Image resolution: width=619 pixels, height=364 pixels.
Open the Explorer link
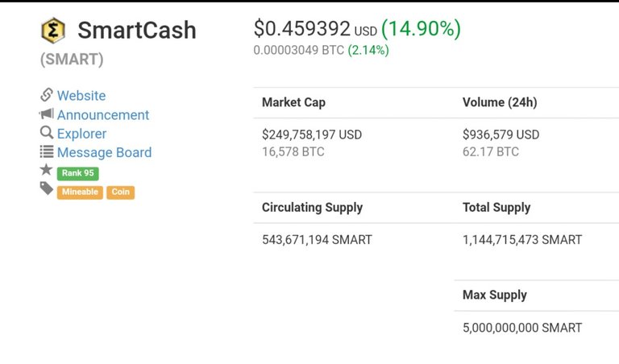coord(81,134)
